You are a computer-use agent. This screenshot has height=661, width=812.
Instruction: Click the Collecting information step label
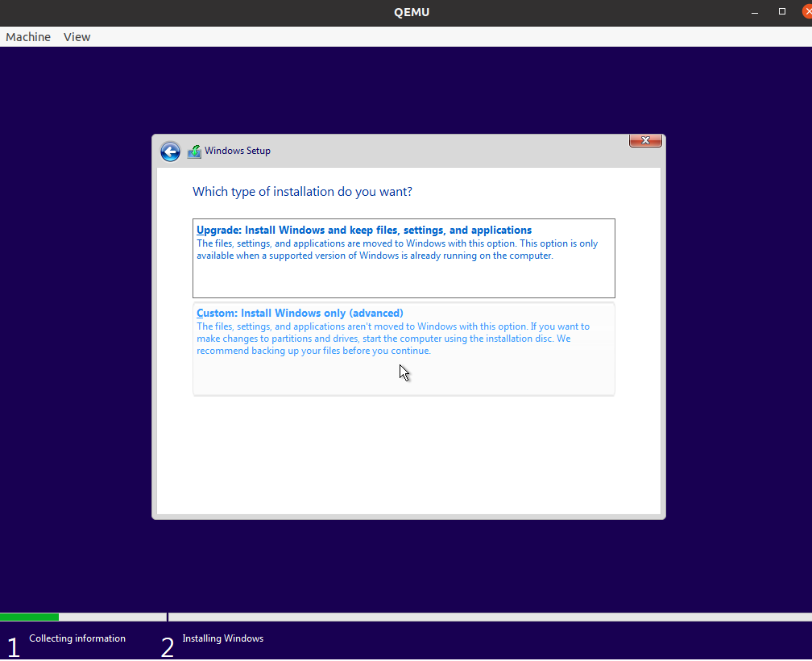tap(77, 638)
